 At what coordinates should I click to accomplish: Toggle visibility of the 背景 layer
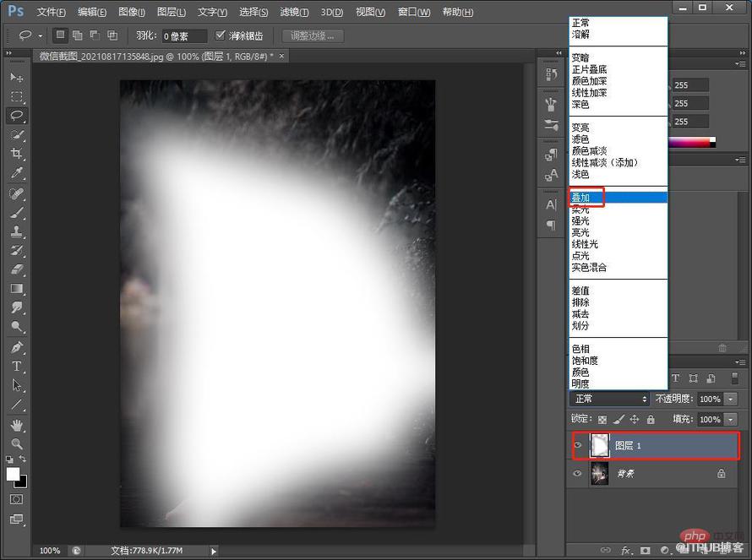click(577, 473)
